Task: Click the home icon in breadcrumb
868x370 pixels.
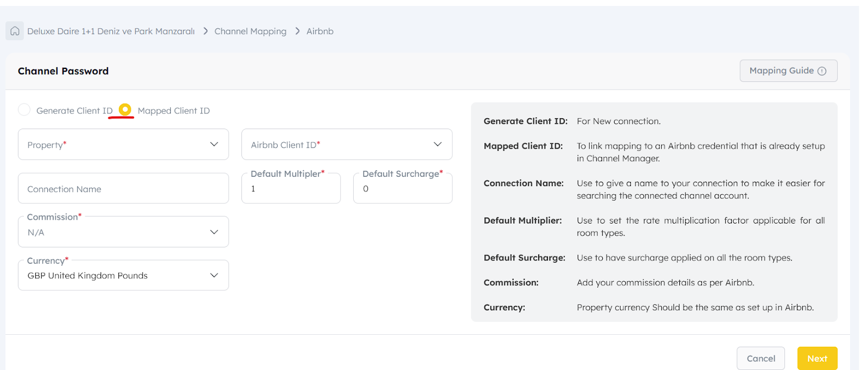Action: (15, 31)
